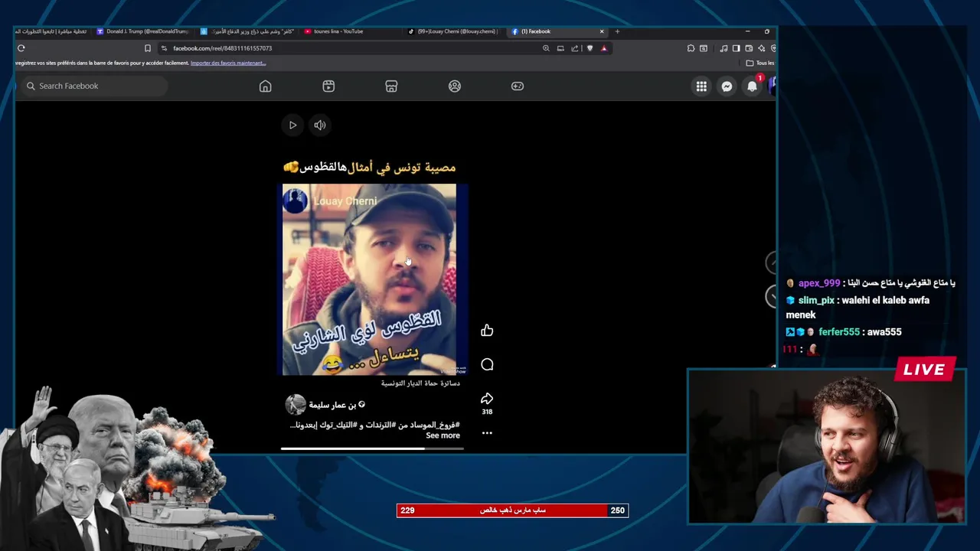Bookmark this page using the address bar bookmark icon
This screenshot has height=551, width=980.
[148, 48]
